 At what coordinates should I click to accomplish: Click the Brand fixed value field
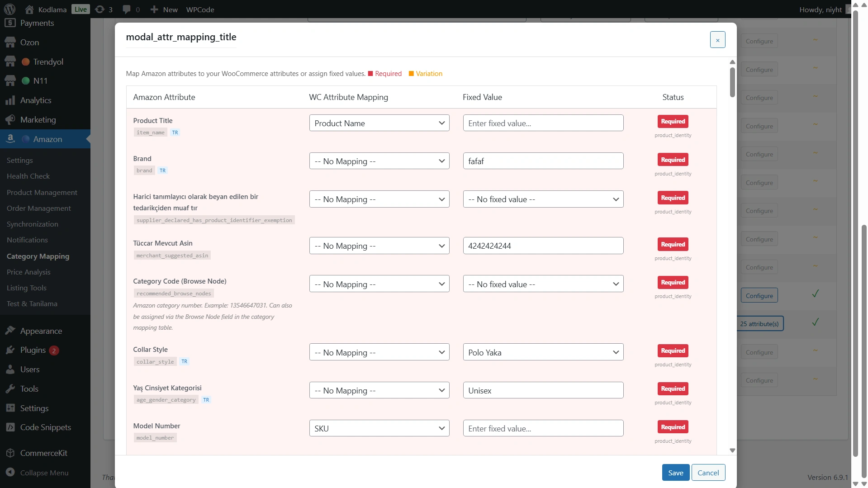click(543, 161)
